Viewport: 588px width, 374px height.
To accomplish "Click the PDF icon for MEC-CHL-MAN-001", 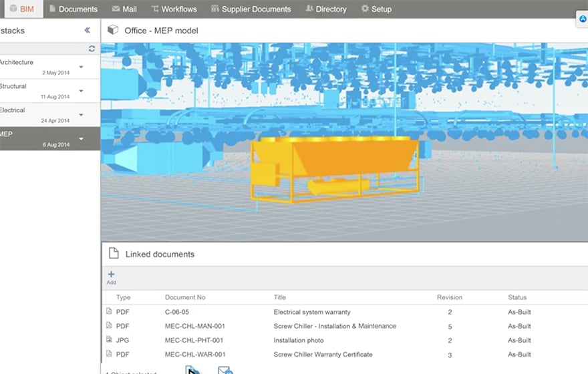I will click(x=109, y=325).
